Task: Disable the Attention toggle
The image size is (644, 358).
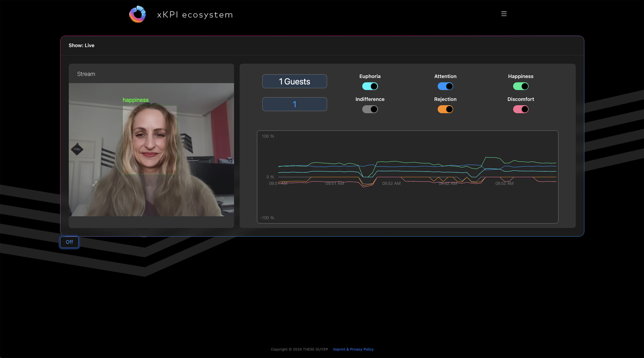Action: 445,86
